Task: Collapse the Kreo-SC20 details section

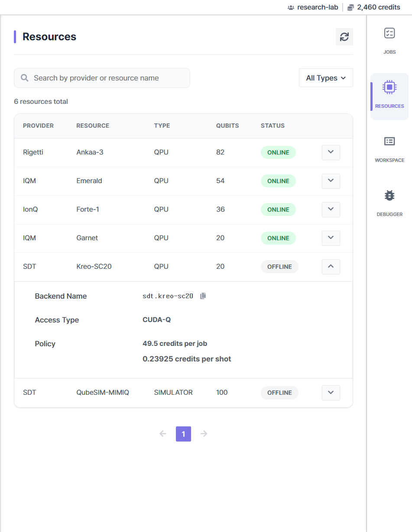Action: pyautogui.click(x=331, y=267)
